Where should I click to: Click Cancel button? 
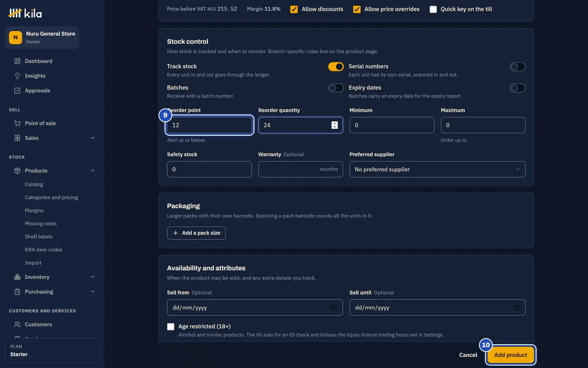[x=468, y=355]
